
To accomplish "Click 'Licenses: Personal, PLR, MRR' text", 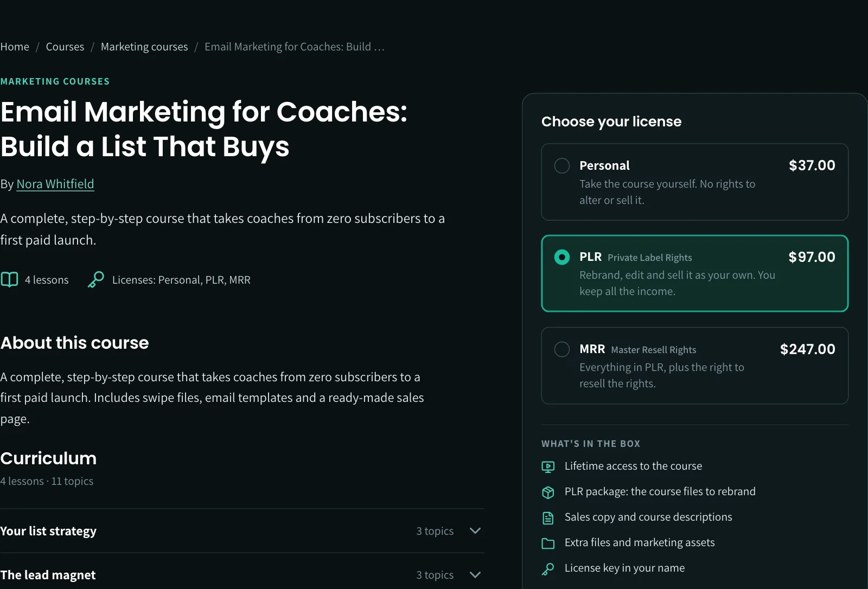I will pos(181,280).
